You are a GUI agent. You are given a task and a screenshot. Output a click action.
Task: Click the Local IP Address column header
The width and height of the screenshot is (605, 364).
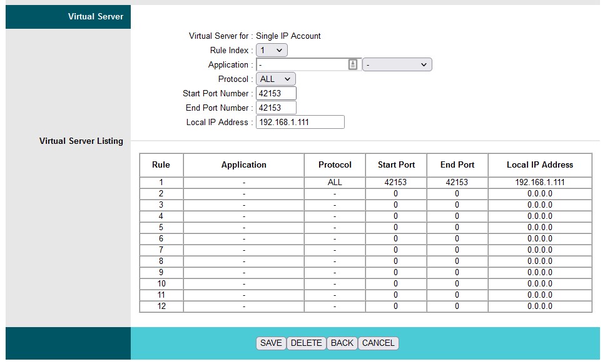click(x=540, y=165)
